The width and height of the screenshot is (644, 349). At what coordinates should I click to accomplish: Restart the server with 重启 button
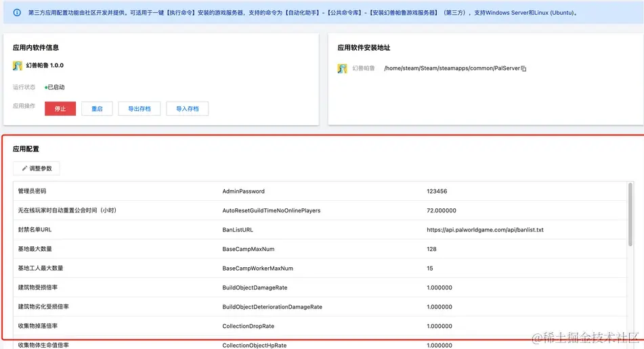click(97, 109)
